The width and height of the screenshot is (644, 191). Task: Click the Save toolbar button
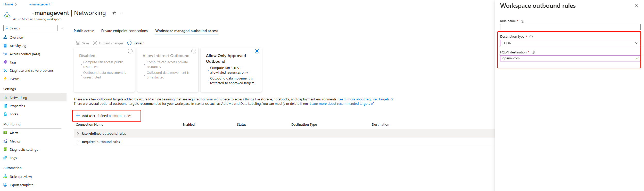coord(82,43)
